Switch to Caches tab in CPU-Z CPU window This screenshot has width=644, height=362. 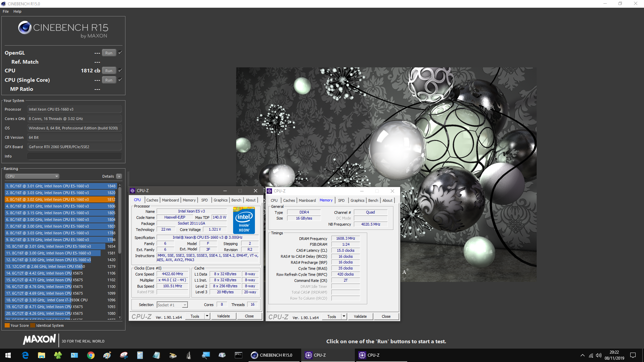pyautogui.click(x=152, y=200)
